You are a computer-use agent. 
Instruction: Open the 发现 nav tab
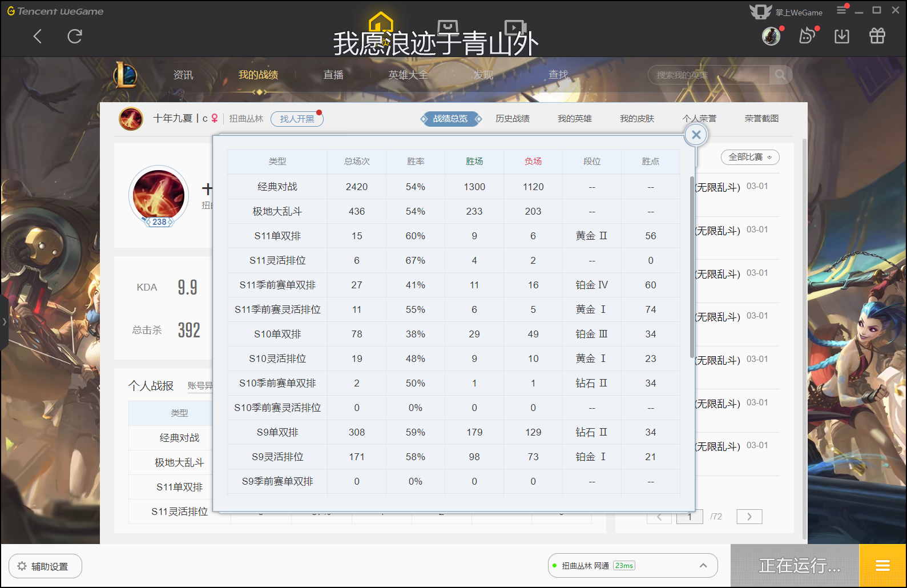click(483, 75)
